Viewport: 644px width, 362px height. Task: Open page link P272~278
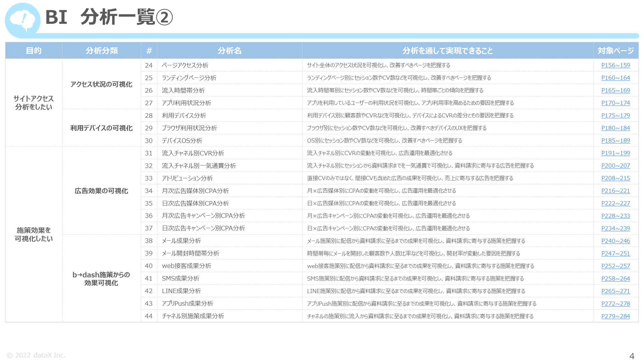click(615, 304)
